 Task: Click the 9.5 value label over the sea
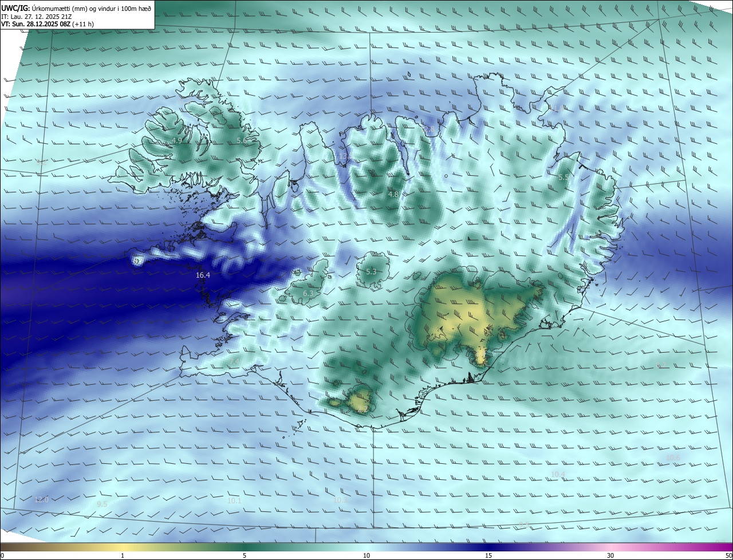[x=102, y=504]
